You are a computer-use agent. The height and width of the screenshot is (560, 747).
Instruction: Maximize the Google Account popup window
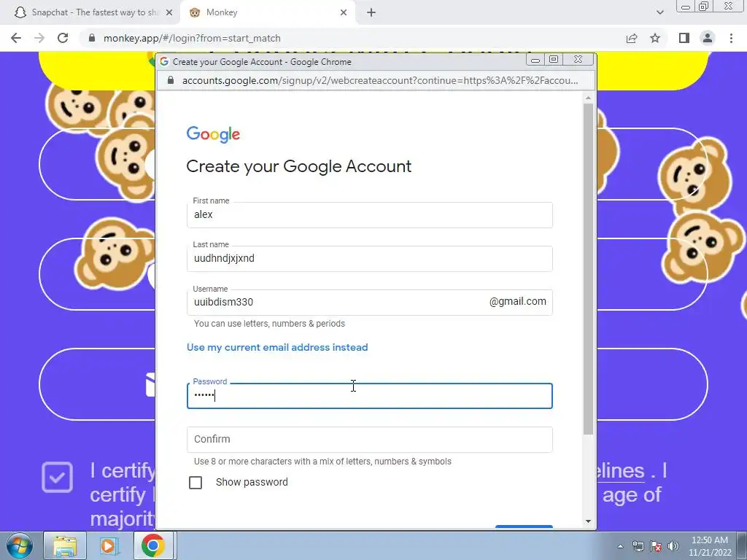point(554,60)
